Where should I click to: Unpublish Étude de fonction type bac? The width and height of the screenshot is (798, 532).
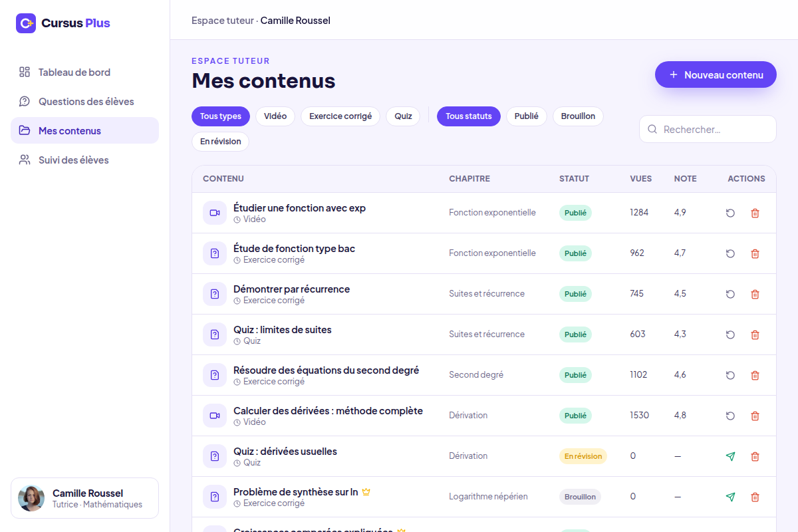(730, 253)
